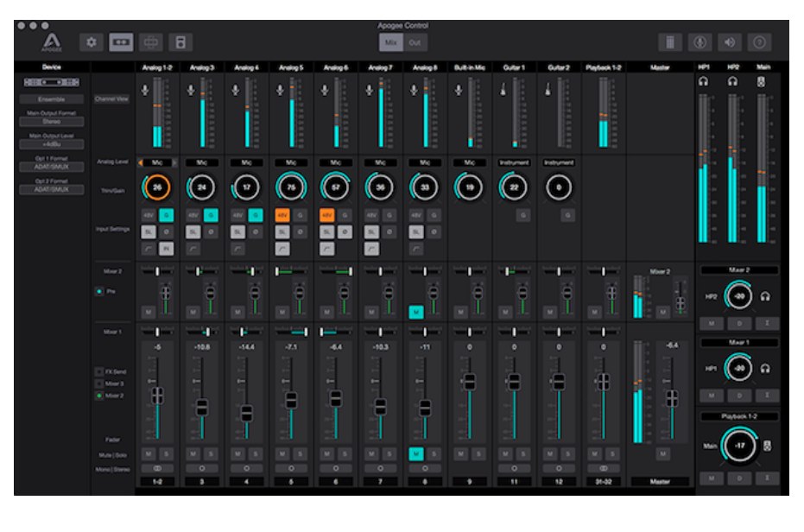This screenshot has width=804, height=532.
Task: Click the microphone icon on the Analog 5 channel
Action: pos(280,88)
